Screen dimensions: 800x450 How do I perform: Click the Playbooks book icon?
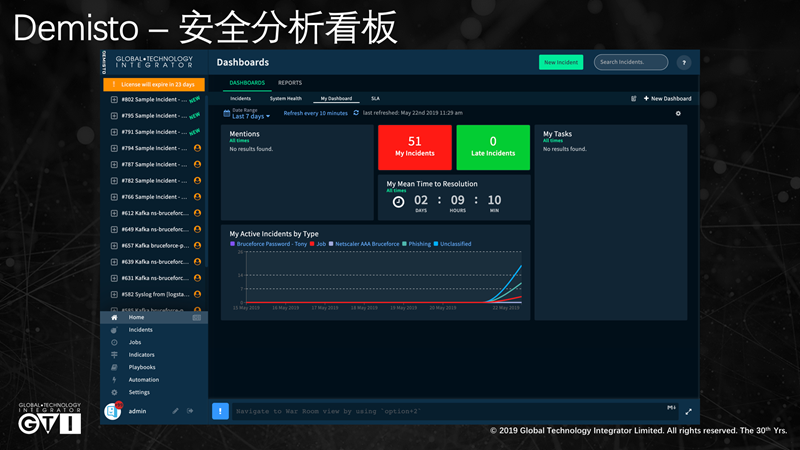pyautogui.click(x=114, y=367)
